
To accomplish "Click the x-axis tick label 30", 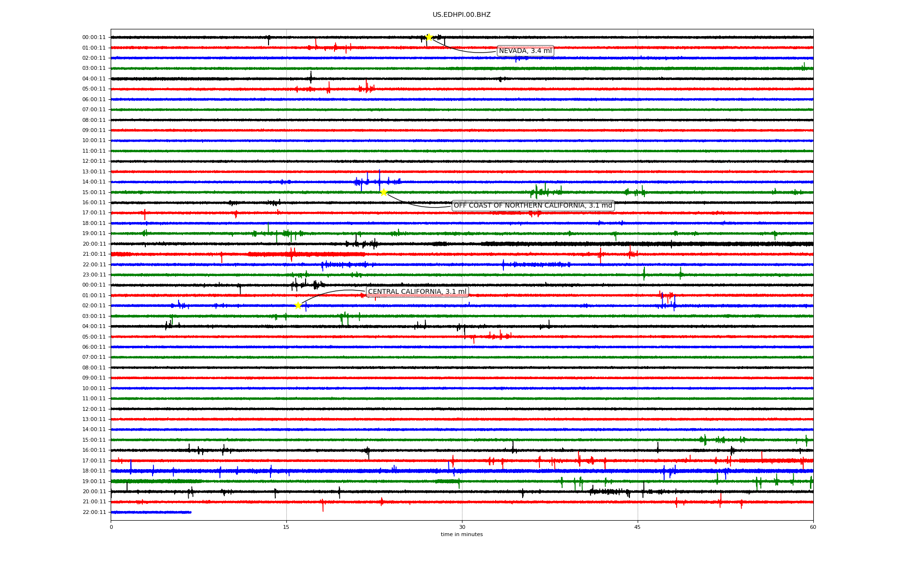I will (x=462, y=527).
